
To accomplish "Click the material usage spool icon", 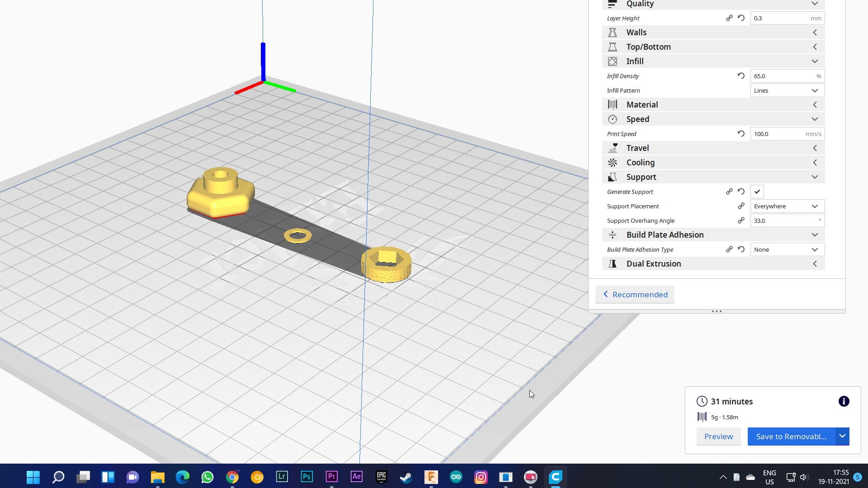I will coord(702,417).
